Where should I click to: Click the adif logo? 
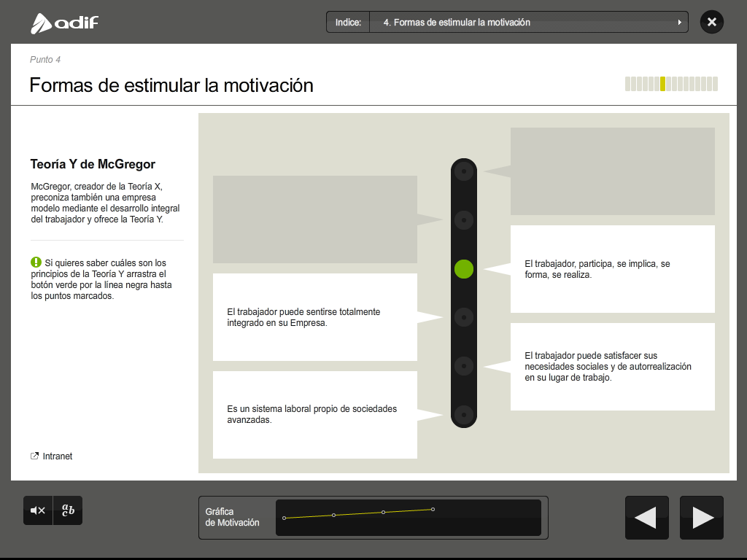(64, 23)
